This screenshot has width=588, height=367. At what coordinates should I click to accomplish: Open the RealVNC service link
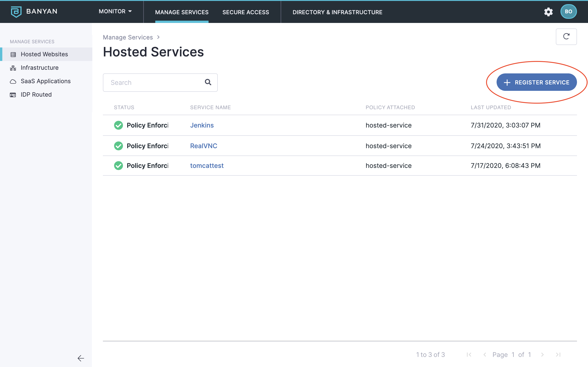(203, 146)
